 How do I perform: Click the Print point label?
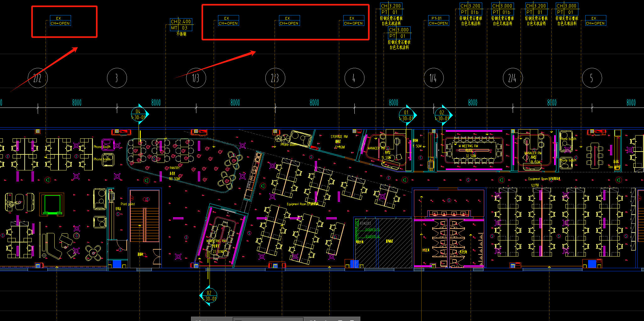(x=128, y=204)
